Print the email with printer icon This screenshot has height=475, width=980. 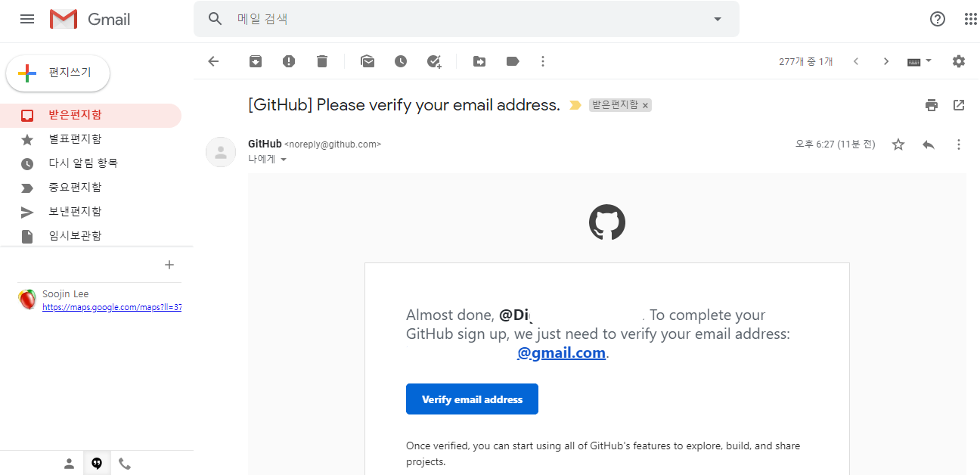tap(932, 105)
